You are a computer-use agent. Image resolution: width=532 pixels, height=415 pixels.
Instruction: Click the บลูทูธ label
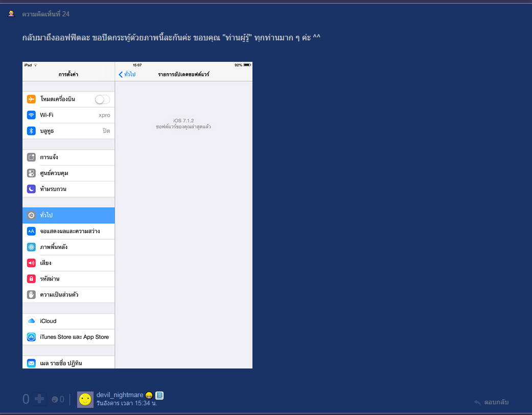[47, 131]
